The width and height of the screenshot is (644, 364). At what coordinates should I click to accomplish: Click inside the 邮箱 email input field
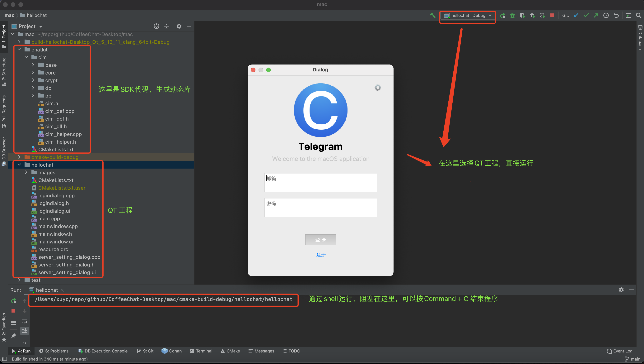tap(320, 183)
